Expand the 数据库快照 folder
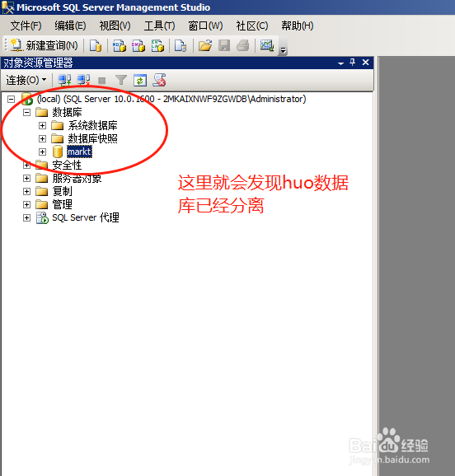 coord(42,138)
